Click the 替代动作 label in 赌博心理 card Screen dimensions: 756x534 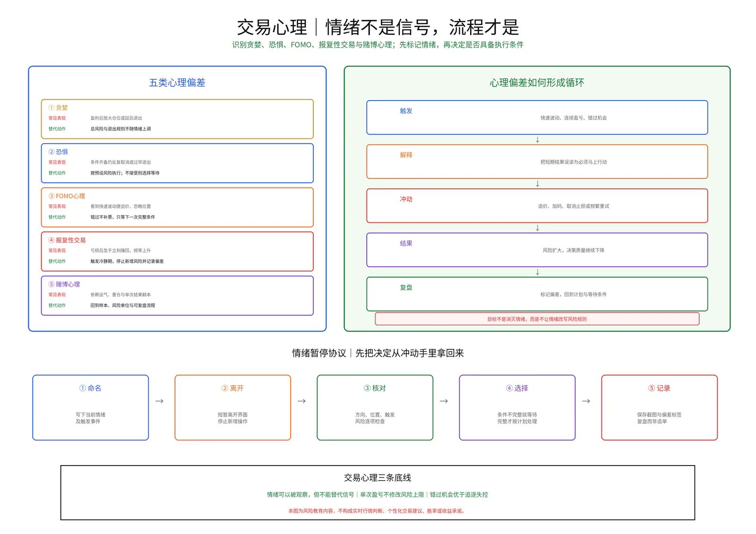coord(57,305)
